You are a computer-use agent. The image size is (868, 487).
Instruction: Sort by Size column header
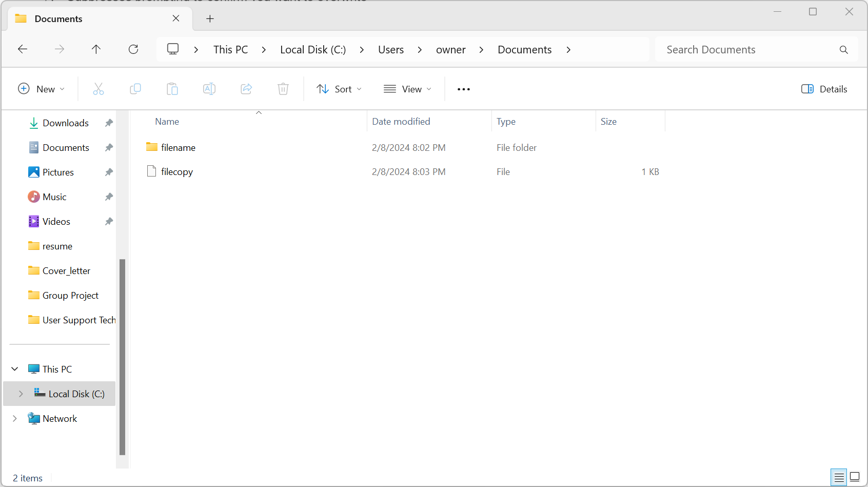[608, 122]
